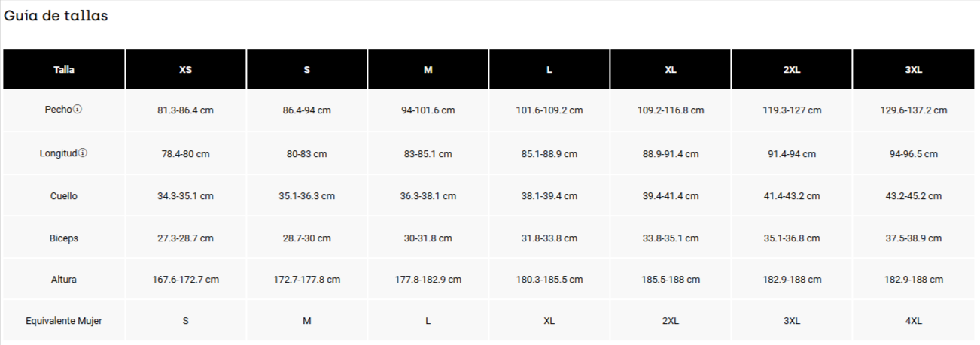This screenshot has width=980, height=345.
Task: Click the 33.8-35.1 cm biceps cell
Action: [671, 238]
